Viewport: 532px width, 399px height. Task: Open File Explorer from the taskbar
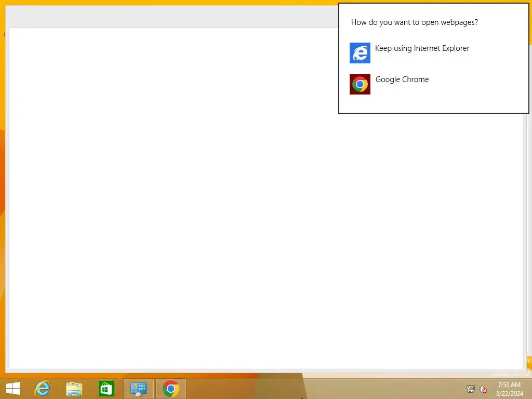pyautogui.click(x=74, y=389)
